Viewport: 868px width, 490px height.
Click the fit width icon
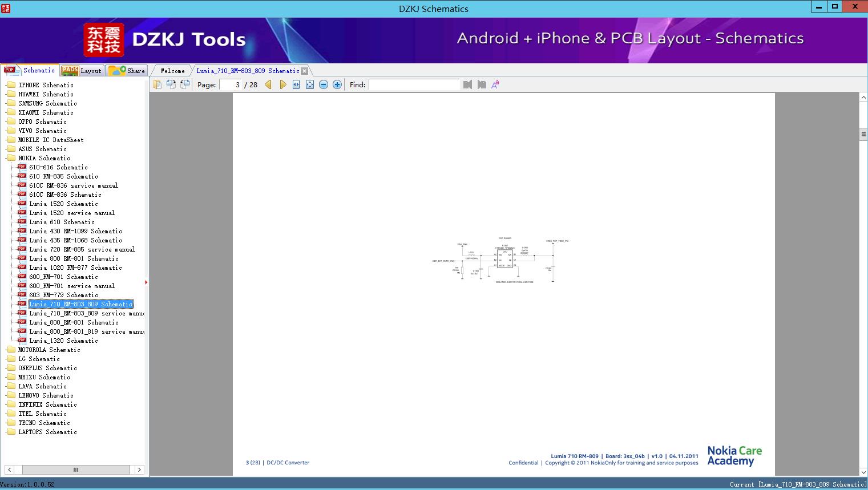coord(296,84)
